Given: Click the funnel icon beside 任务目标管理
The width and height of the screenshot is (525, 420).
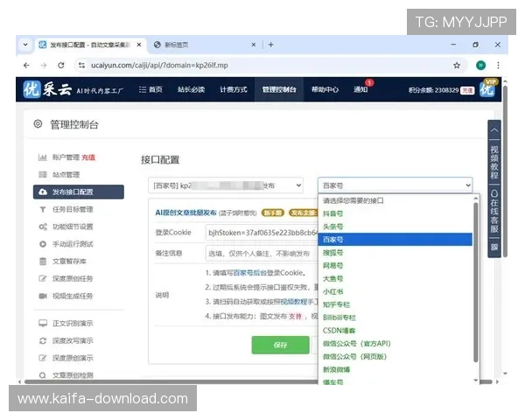Looking at the screenshot, I should (43, 209).
